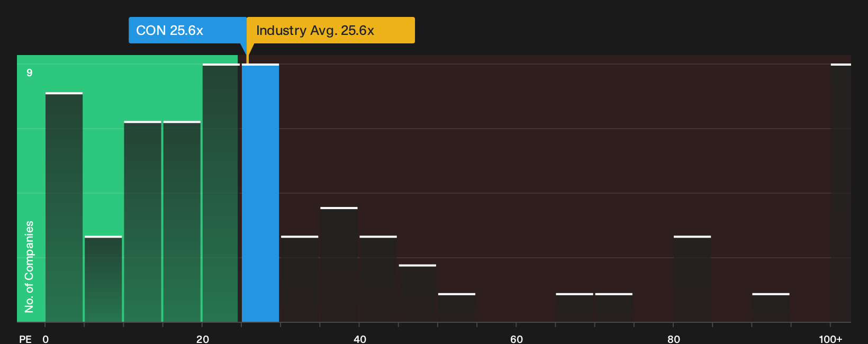This screenshot has width=868, height=344.
Task: Click the x-axis tick label 0
Action: pyautogui.click(x=46, y=339)
